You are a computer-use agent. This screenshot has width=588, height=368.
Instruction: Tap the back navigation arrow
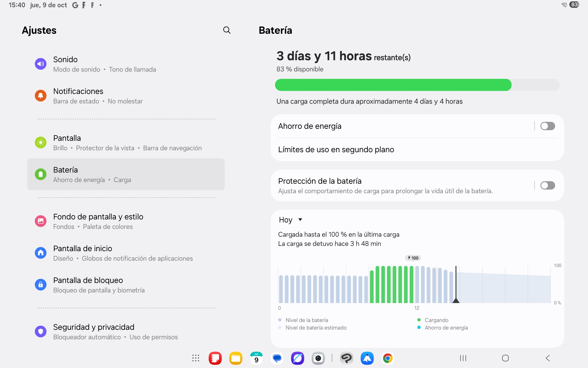[548, 358]
